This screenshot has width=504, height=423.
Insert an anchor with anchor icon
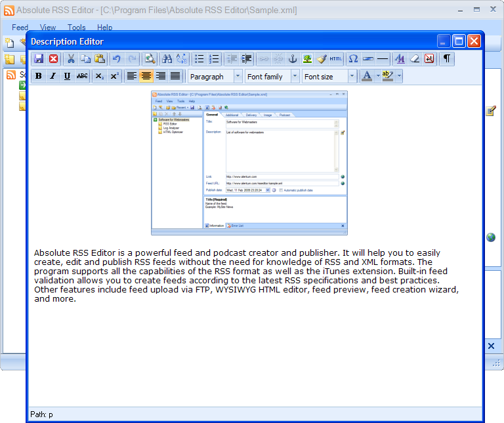tap(293, 59)
